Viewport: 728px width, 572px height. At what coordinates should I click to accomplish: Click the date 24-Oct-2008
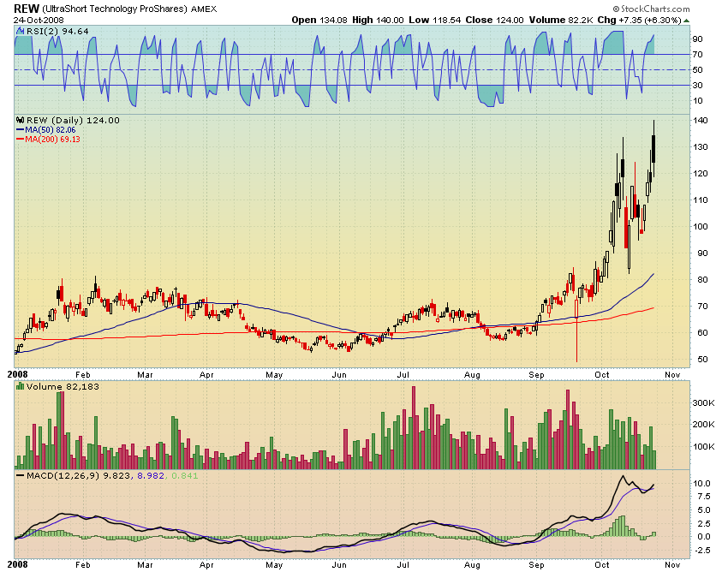point(39,21)
